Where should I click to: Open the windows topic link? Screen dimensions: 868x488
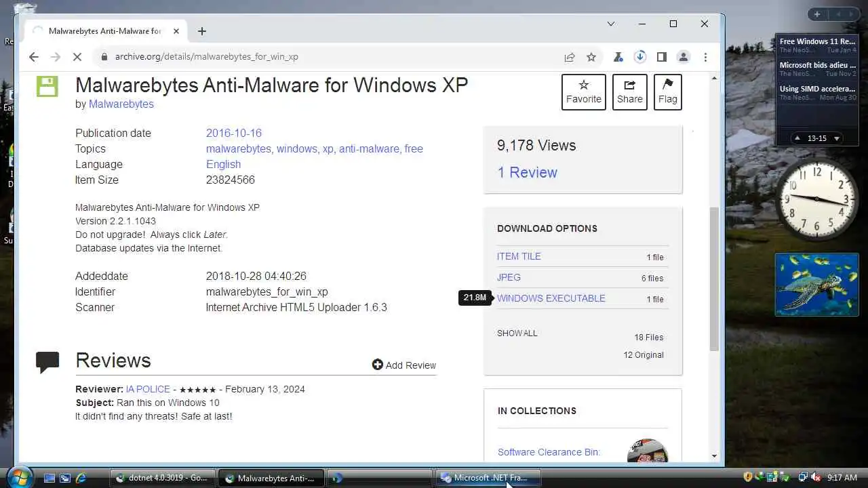[x=296, y=148]
